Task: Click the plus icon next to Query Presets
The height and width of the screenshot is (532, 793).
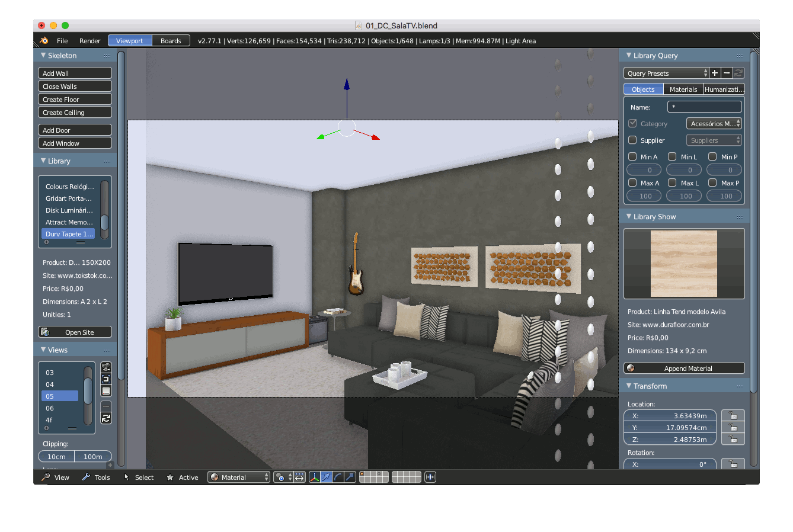Action: (715, 73)
